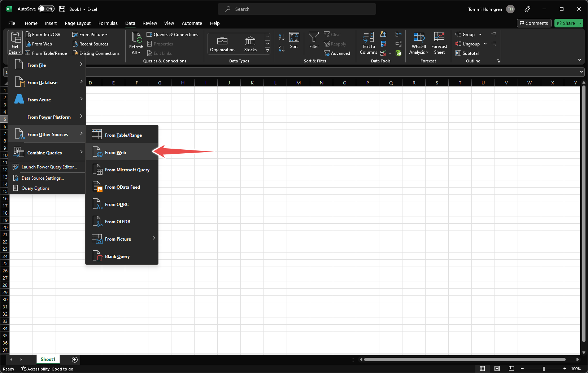Click the Flash Fill icon
Viewport: 588px width, 373px height.
[384, 34]
